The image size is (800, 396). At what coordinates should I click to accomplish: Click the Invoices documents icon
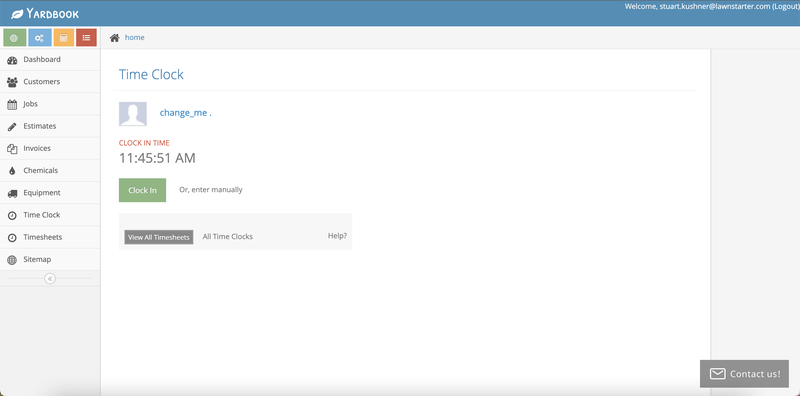[x=12, y=148]
